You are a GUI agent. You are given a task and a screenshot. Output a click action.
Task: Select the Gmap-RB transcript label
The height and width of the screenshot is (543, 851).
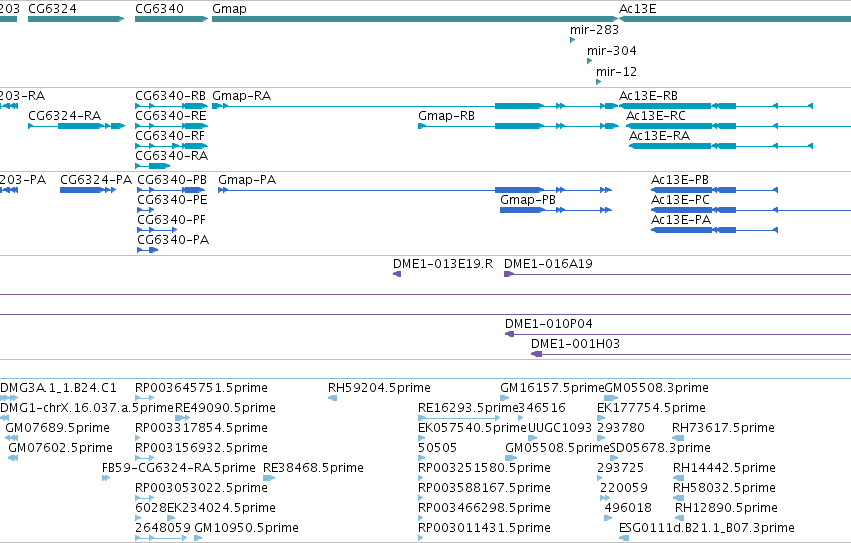[x=446, y=116]
